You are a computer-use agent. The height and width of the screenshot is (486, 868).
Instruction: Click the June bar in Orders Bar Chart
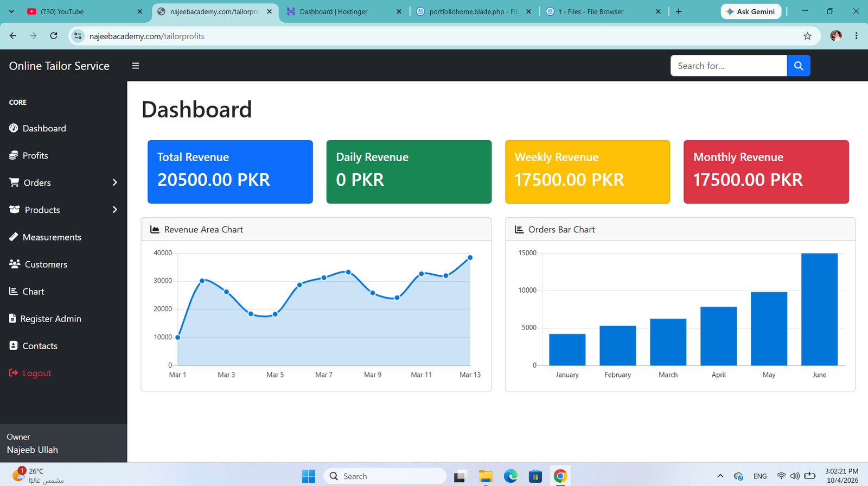(819, 309)
